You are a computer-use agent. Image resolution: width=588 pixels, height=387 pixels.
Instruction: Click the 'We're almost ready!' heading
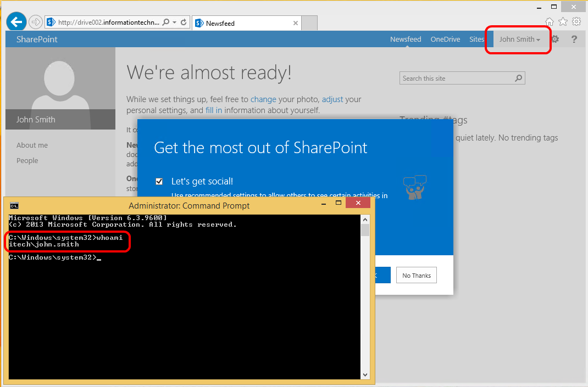point(209,72)
